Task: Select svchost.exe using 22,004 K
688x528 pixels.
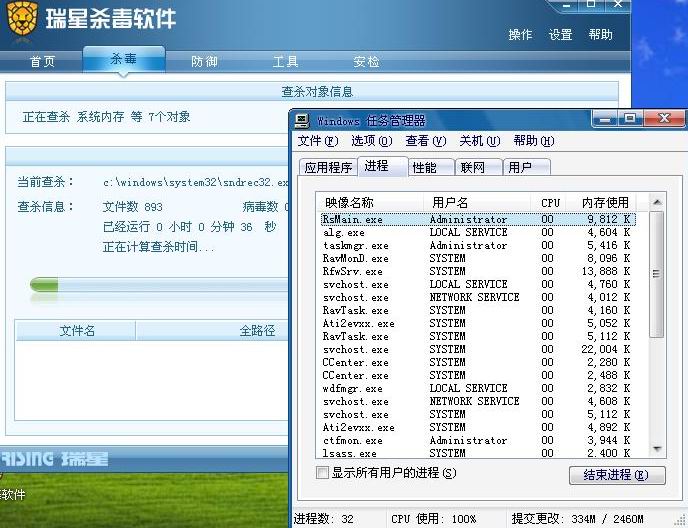Action: 478,349
